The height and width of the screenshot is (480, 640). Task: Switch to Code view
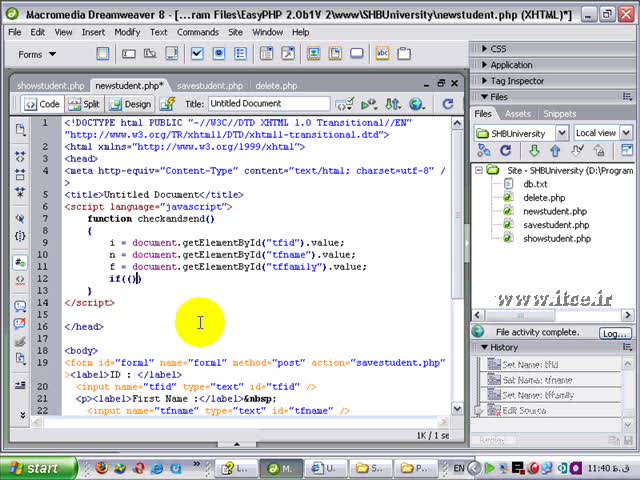41,104
